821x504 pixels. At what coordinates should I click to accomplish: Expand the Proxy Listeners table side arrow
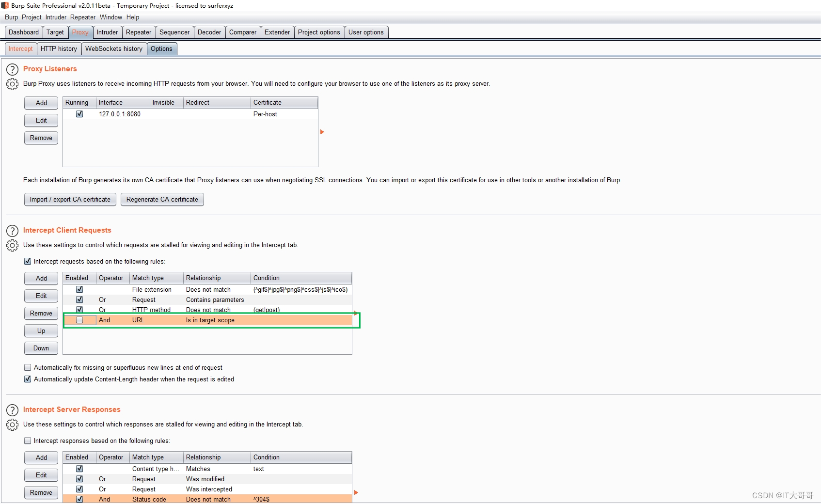click(x=322, y=132)
